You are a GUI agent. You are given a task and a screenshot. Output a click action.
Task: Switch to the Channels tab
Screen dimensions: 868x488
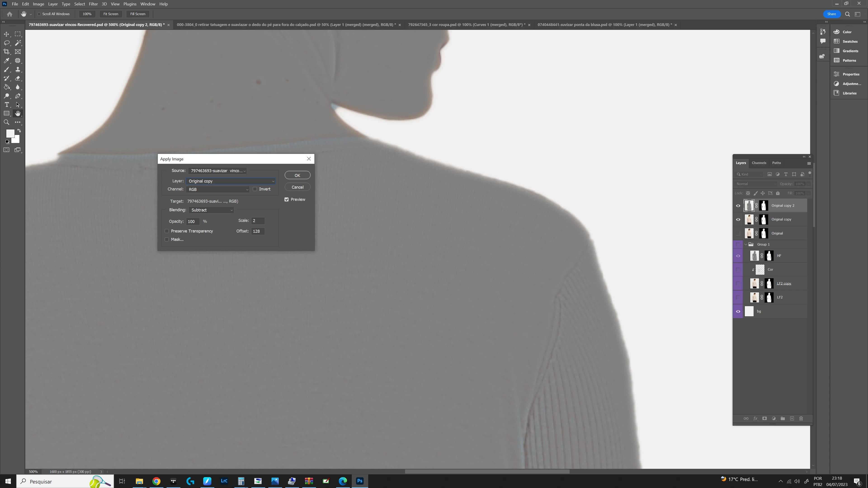pos(759,163)
